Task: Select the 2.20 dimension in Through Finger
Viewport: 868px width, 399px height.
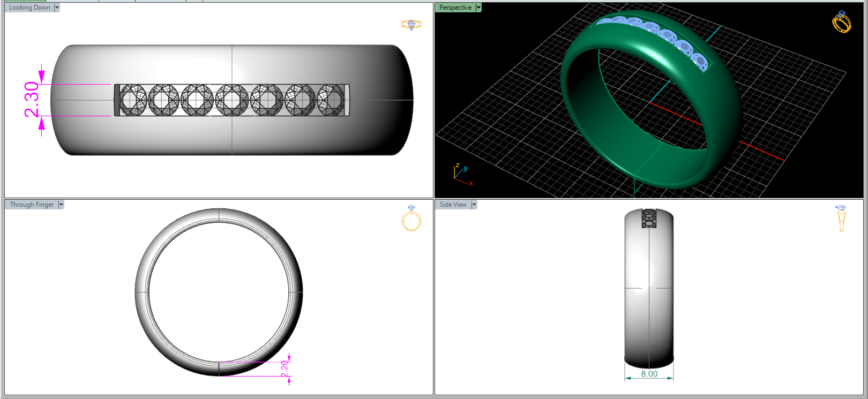Action: coord(285,368)
